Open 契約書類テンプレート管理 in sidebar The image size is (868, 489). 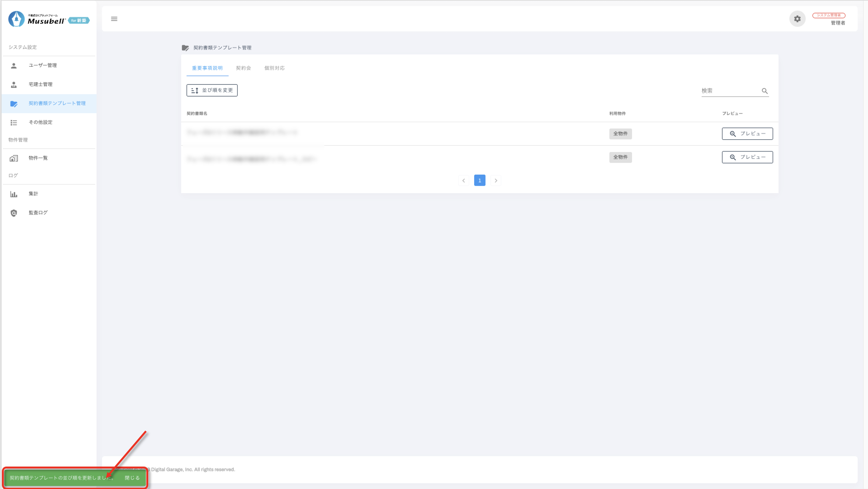[57, 103]
